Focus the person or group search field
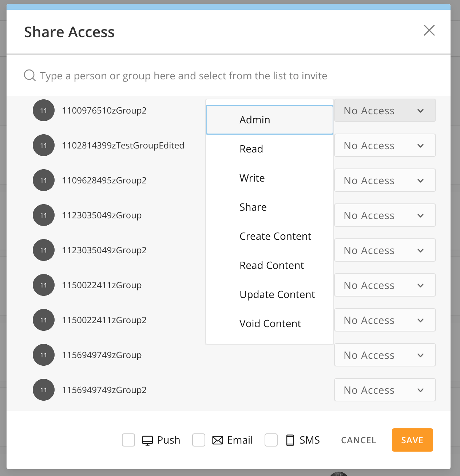 [229, 75]
